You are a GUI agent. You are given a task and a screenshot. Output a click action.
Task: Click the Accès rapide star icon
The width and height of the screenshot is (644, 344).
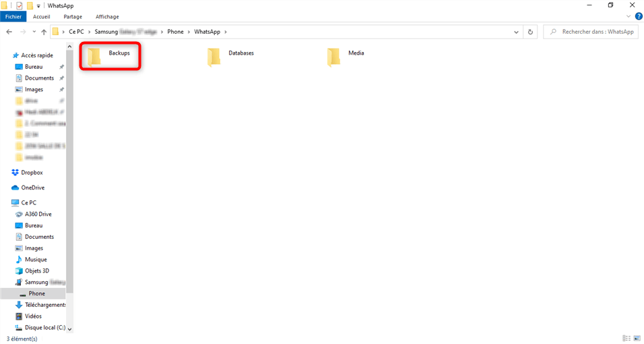click(15, 55)
